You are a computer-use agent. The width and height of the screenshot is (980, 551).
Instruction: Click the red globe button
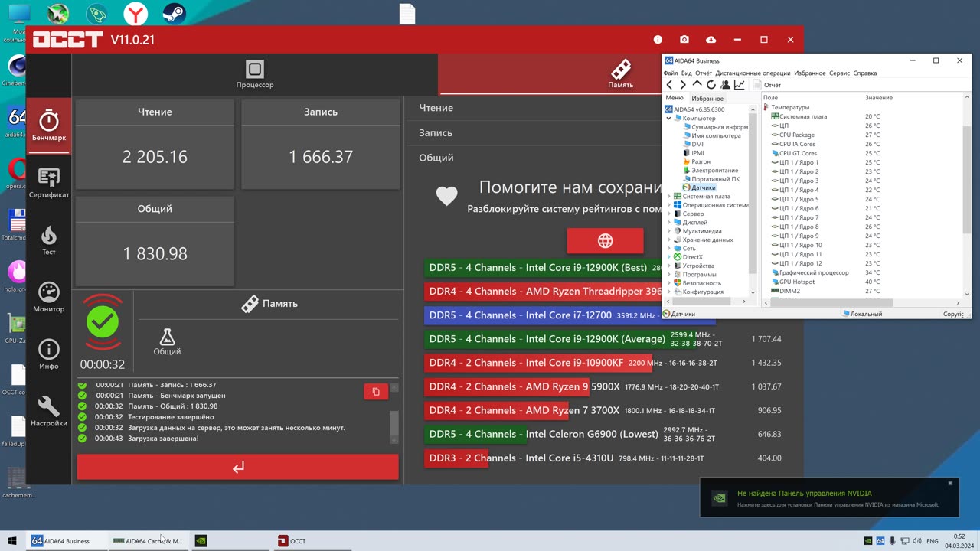pos(605,241)
